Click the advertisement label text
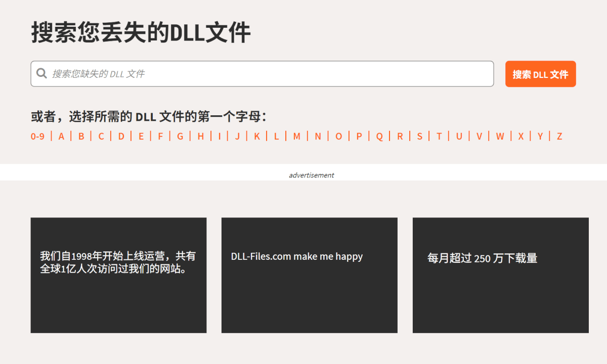The height and width of the screenshot is (364, 607). [311, 175]
